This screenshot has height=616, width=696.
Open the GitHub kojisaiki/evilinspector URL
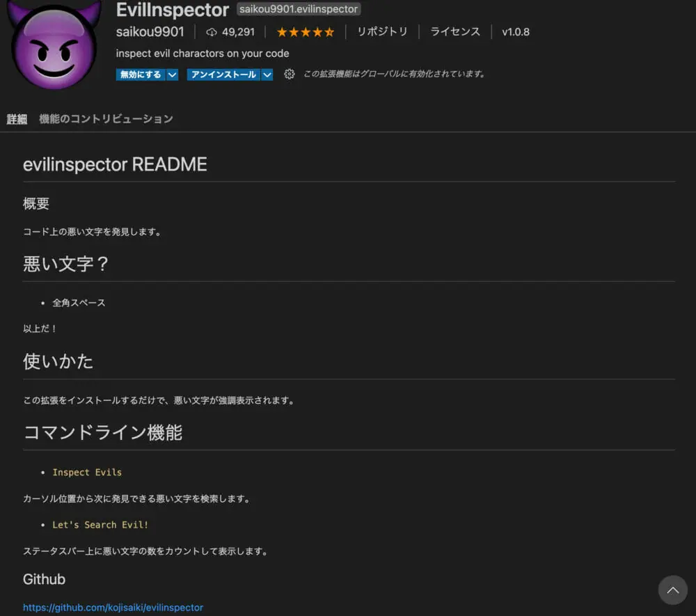coord(113,607)
